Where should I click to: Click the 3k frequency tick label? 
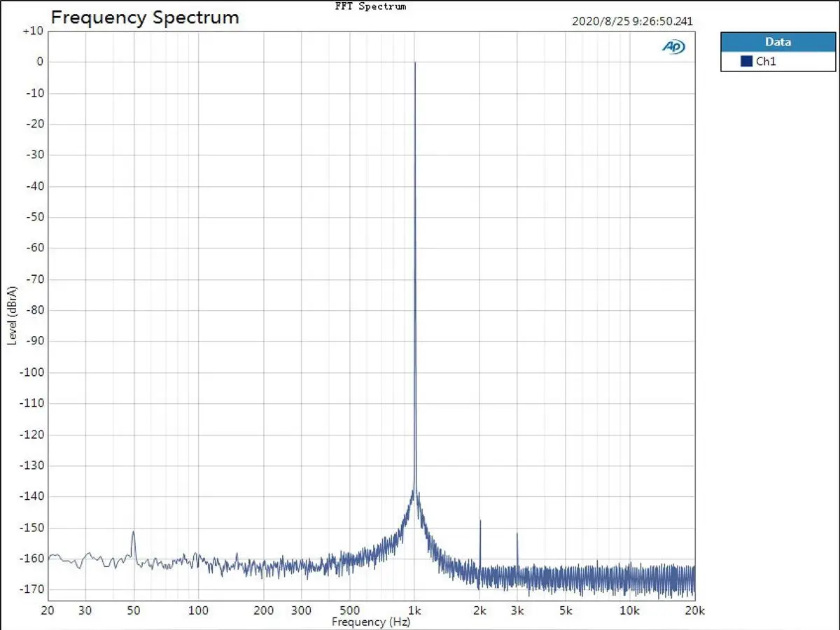[x=518, y=610]
